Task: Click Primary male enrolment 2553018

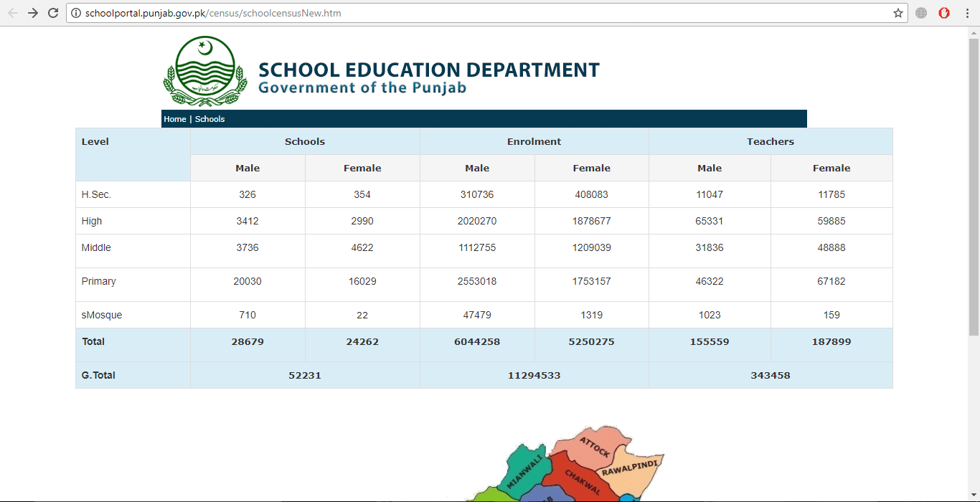Action: click(x=477, y=281)
